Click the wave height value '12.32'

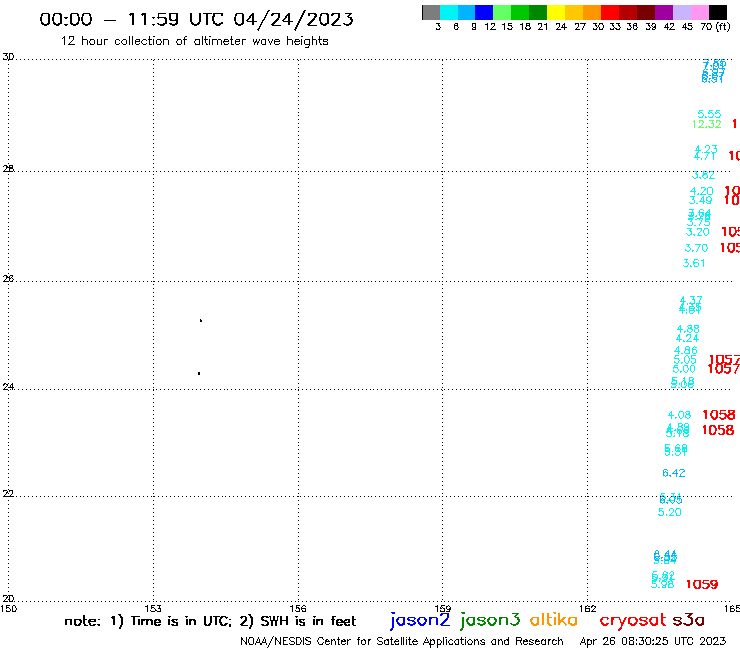(706, 124)
